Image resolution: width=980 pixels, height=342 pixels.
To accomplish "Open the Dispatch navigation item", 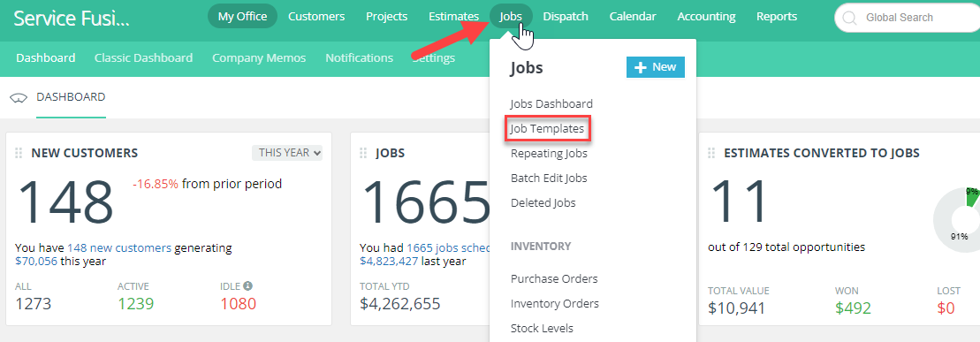I will click(566, 17).
